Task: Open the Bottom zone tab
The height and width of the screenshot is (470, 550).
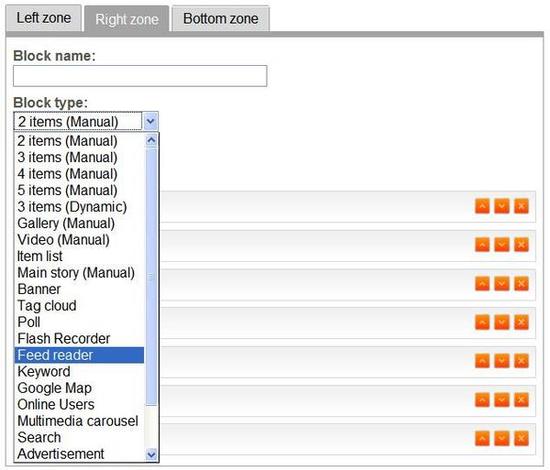Action: pyautogui.click(x=221, y=19)
